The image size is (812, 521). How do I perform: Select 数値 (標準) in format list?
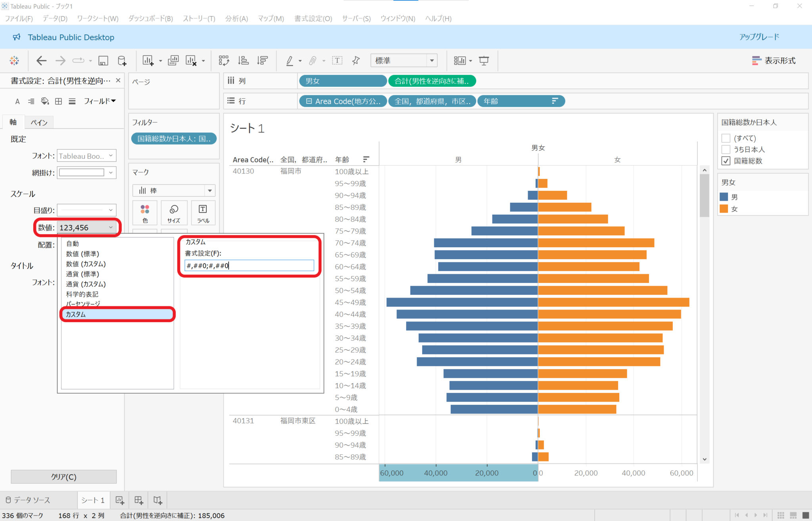click(82, 254)
